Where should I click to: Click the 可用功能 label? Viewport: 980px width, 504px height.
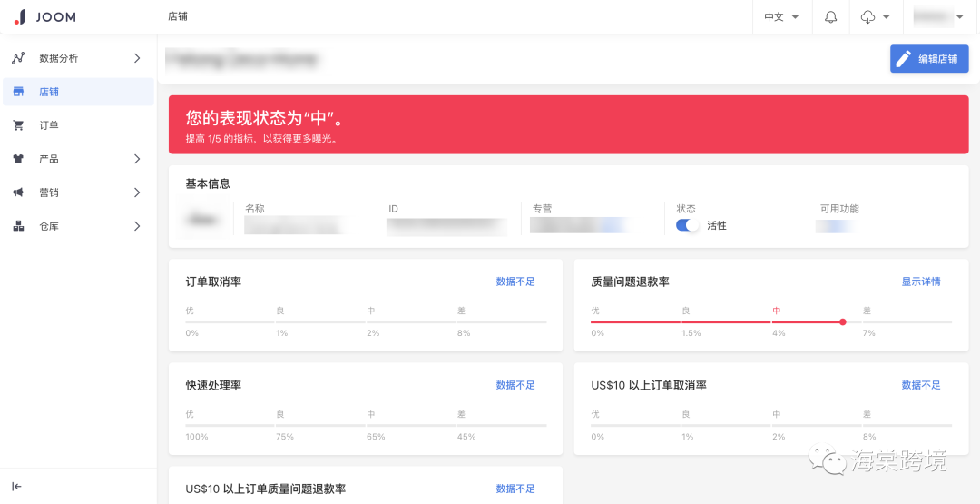[839, 209]
